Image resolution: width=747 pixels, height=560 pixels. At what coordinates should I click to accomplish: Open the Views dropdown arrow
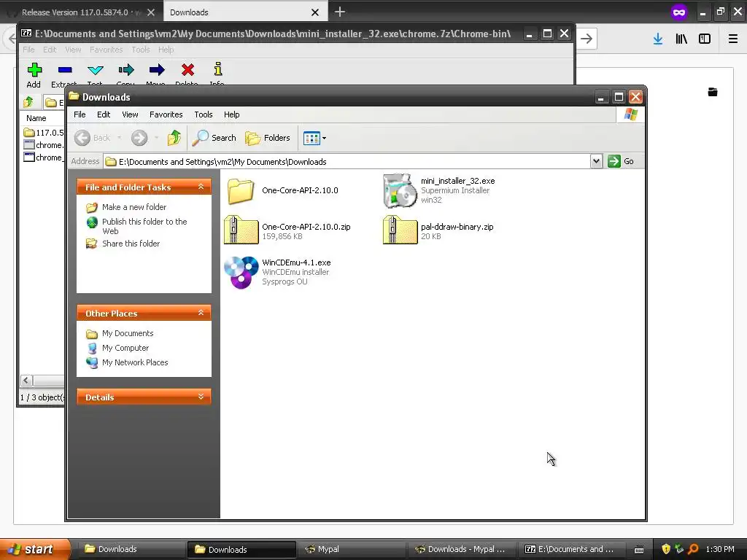tap(325, 138)
